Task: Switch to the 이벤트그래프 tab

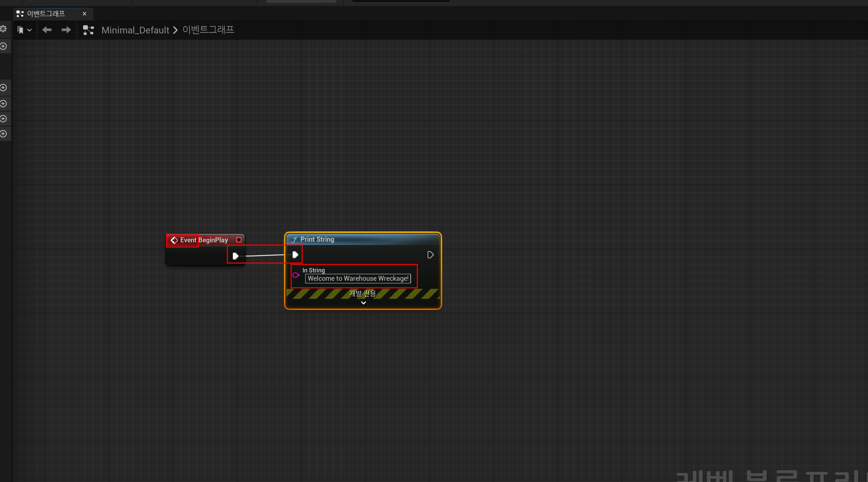Action: [46, 14]
